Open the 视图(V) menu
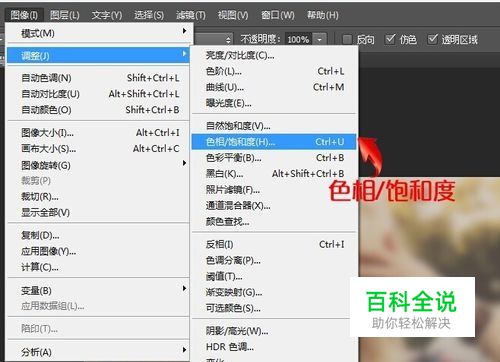The image size is (500, 362). pos(233,15)
